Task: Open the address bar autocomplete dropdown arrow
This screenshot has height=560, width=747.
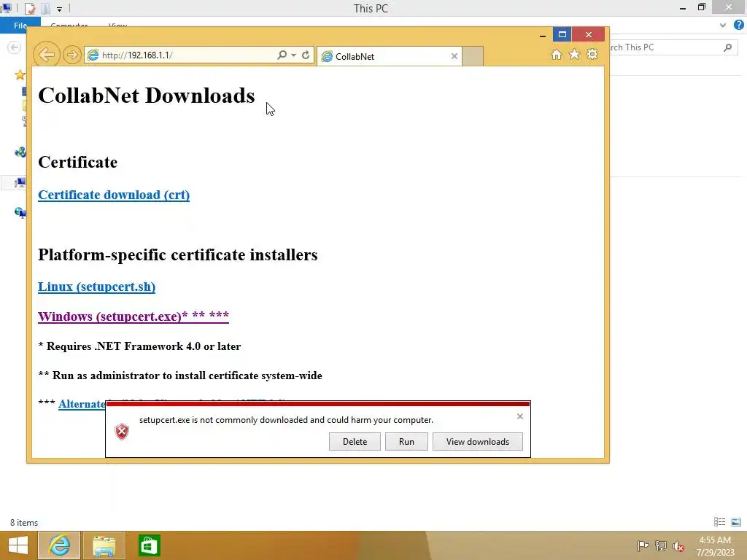Action: coord(293,55)
